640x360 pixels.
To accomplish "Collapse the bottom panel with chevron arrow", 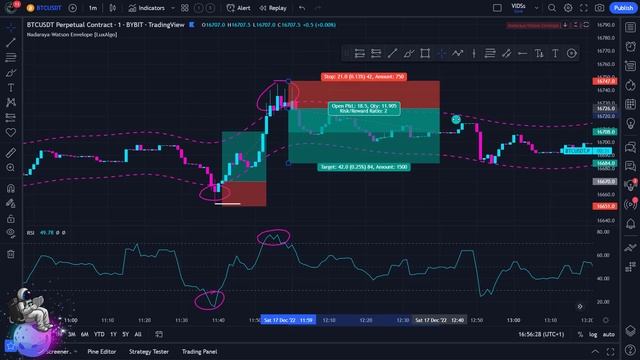I will tap(596, 351).
